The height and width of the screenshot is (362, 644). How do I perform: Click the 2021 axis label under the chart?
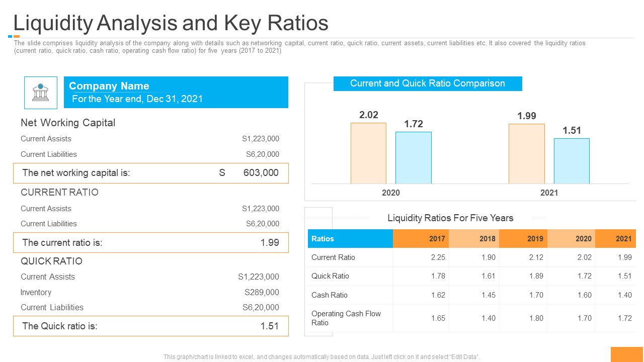[x=549, y=193]
